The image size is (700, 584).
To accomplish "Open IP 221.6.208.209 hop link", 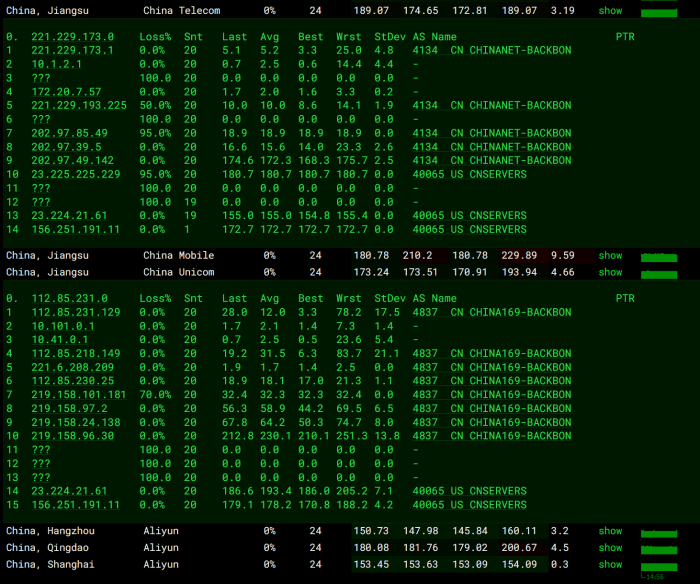I will click(x=72, y=367).
